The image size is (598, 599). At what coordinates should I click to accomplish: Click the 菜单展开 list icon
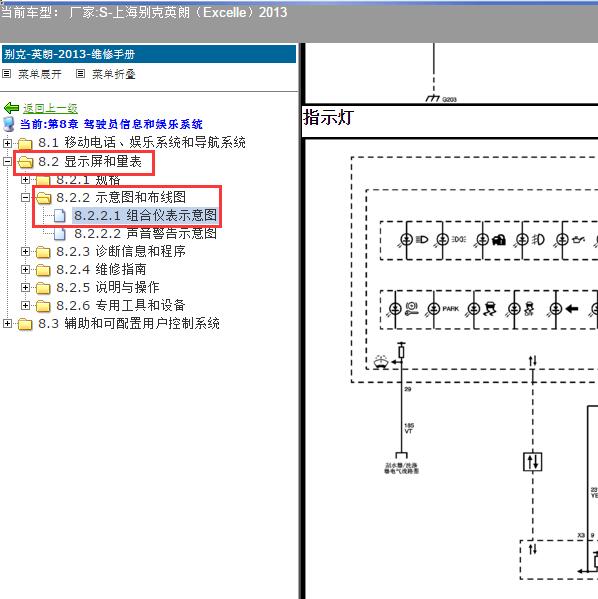click(x=6, y=73)
